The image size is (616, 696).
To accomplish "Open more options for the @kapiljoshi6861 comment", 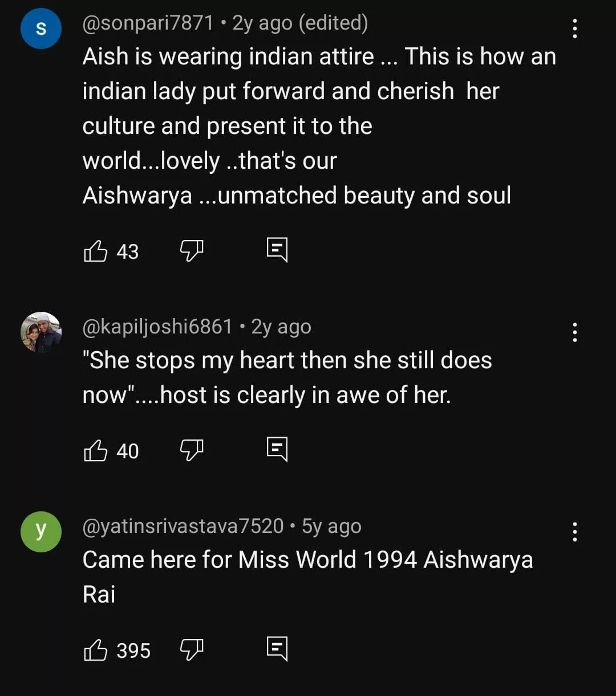I will coord(574,332).
